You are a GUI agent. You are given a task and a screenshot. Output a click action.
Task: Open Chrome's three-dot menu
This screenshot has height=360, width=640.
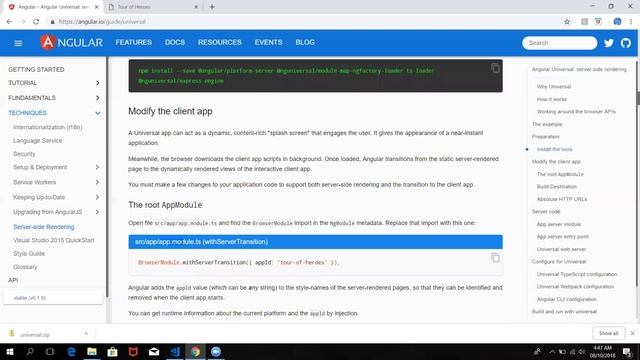point(631,22)
